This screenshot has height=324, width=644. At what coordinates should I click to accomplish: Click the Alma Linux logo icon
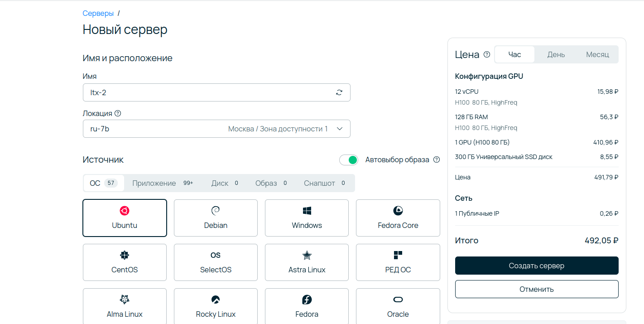point(125,300)
